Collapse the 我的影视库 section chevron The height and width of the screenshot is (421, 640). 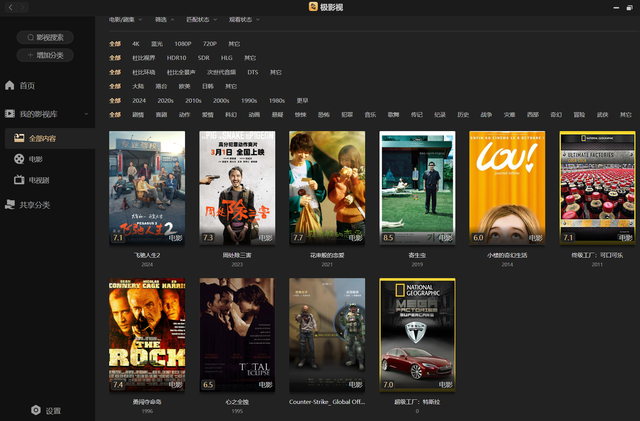tap(86, 114)
